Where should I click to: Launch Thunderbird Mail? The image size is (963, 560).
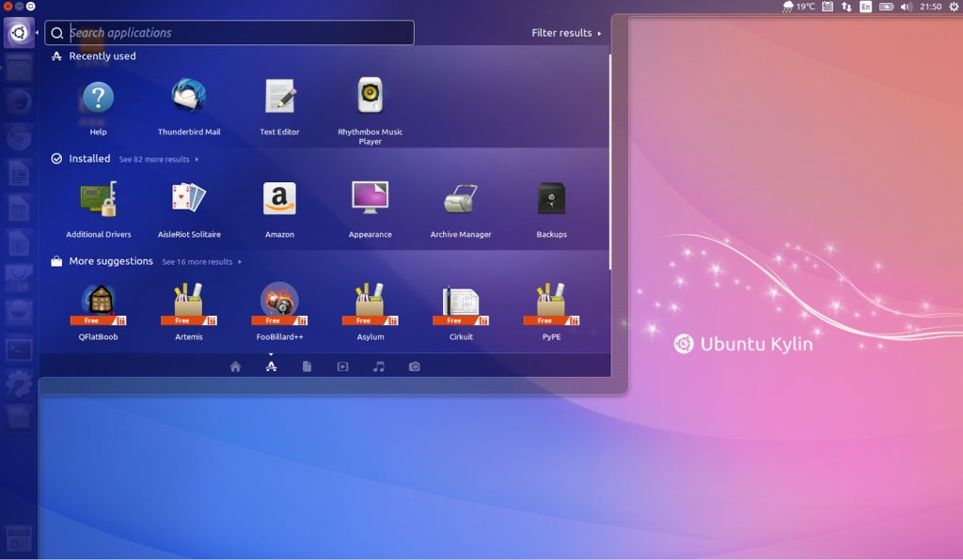tap(188, 99)
